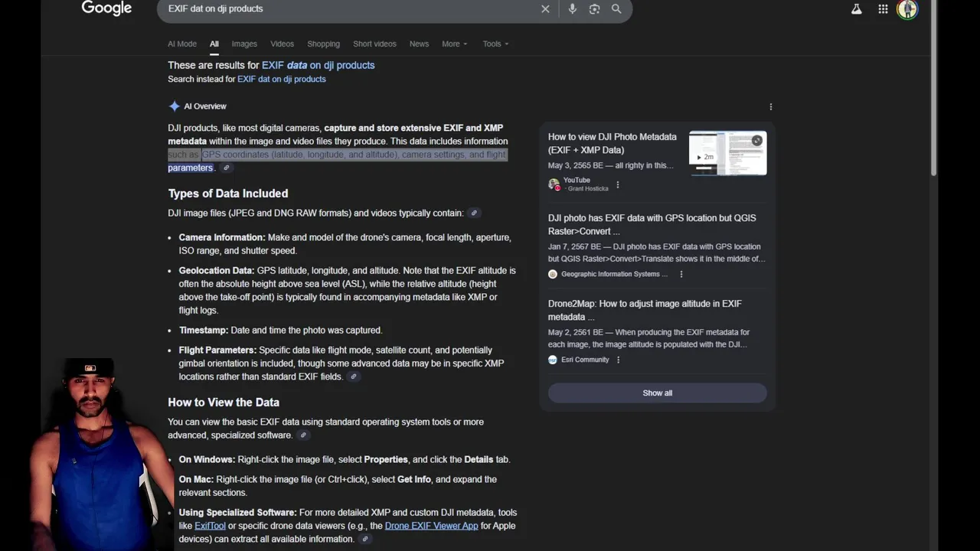Click source link icon after 'specialized software.'
The height and width of the screenshot is (551, 980).
click(x=303, y=435)
